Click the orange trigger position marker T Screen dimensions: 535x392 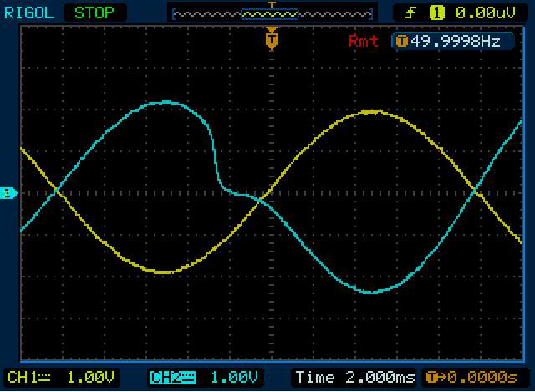click(272, 39)
